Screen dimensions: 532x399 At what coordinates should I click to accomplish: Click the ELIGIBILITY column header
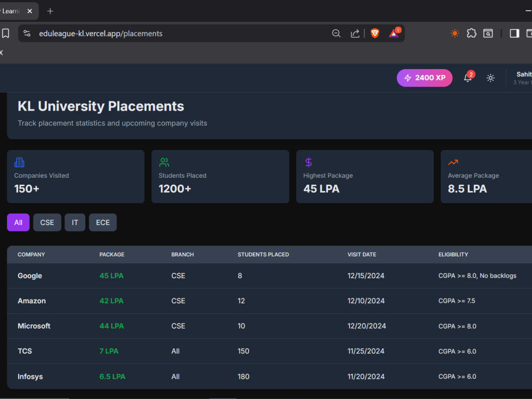tap(453, 254)
